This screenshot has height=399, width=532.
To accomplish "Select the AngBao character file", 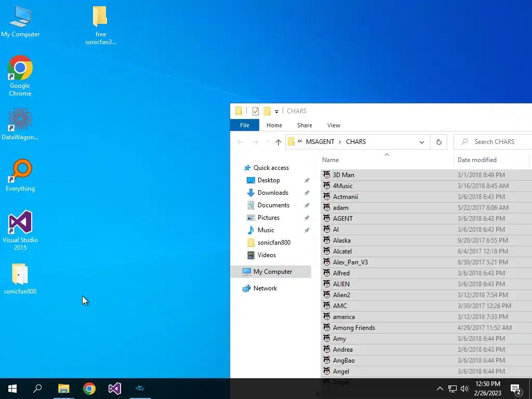I will (426, 361).
